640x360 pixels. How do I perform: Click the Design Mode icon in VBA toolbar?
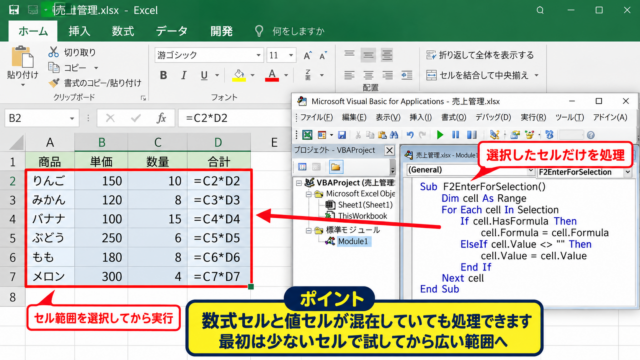(x=494, y=135)
